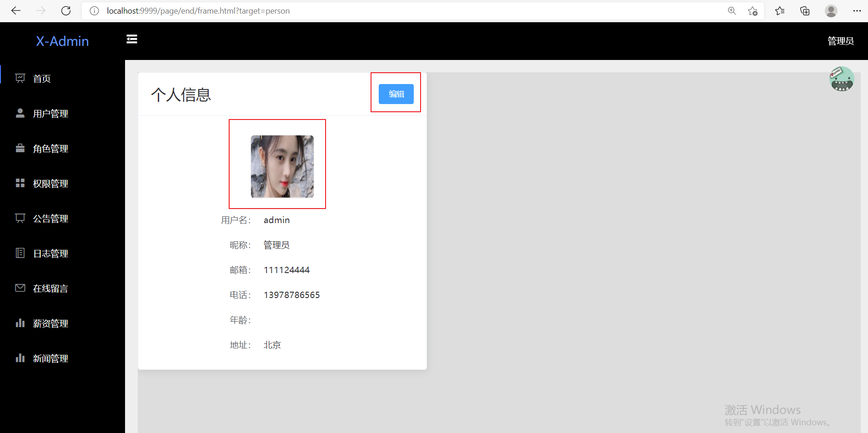Click the nickname value 管理员
This screenshot has width=868, height=433.
tap(276, 245)
